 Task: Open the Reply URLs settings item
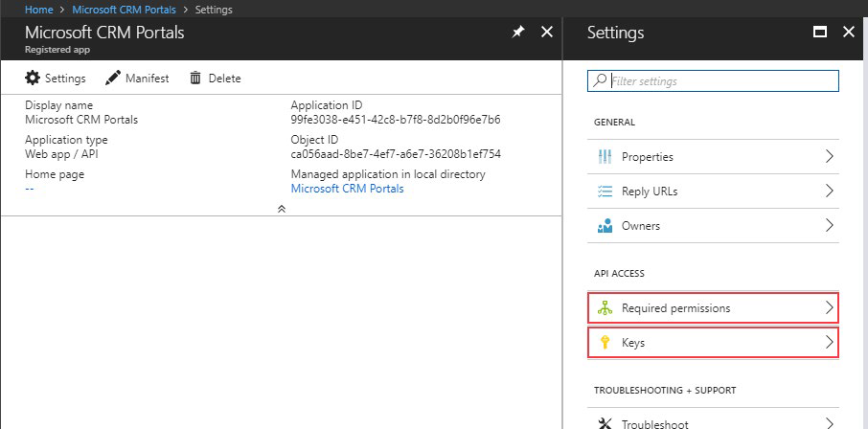tap(713, 191)
